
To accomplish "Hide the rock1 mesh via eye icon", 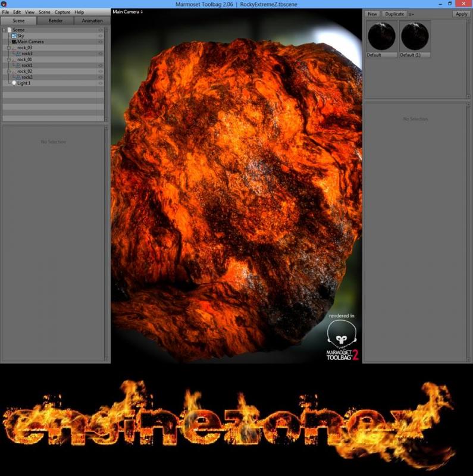I will pyautogui.click(x=100, y=65).
